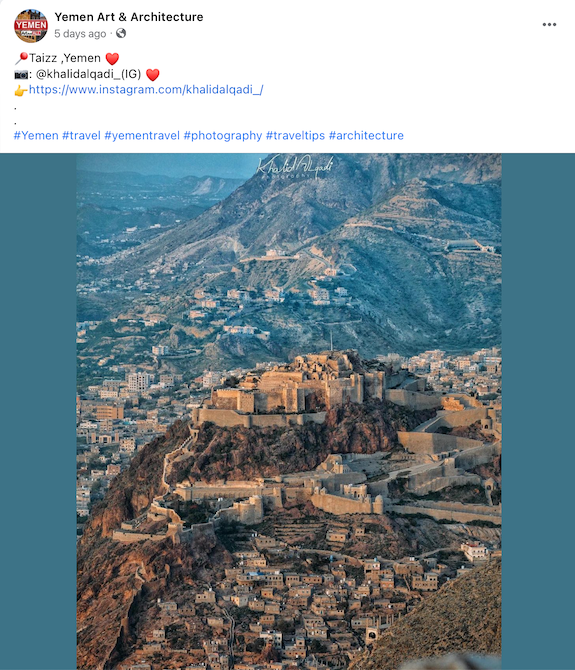Click the globe public audience icon
The width and height of the screenshot is (575, 670).
point(121,33)
